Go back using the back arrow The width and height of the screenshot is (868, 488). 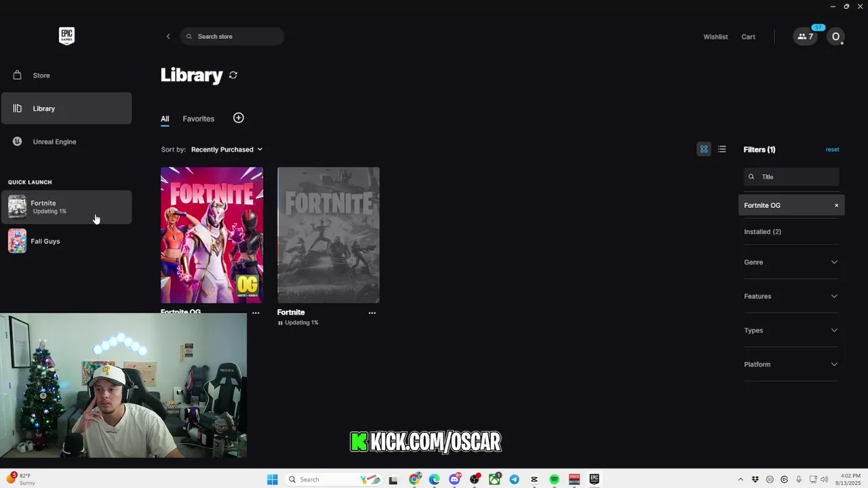[168, 37]
